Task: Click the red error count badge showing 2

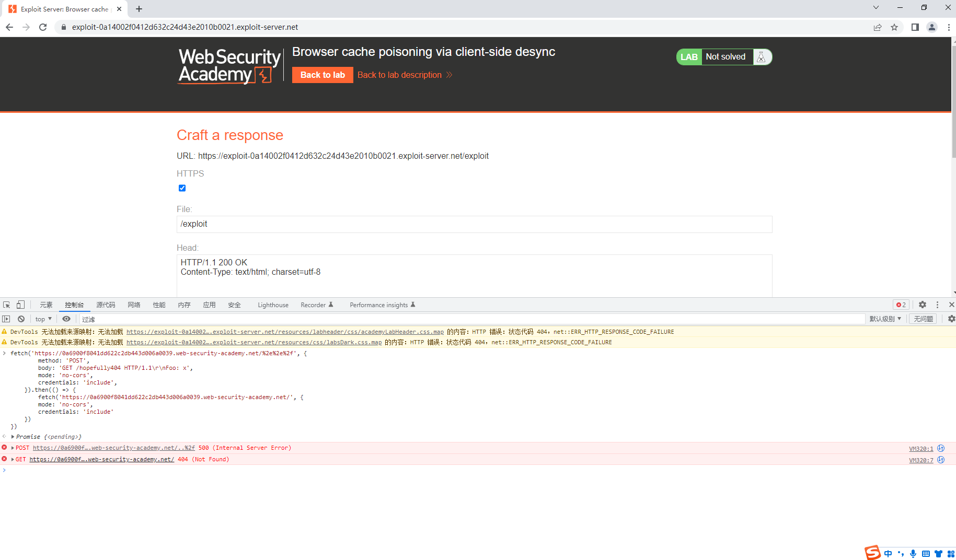Action: [x=901, y=305]
